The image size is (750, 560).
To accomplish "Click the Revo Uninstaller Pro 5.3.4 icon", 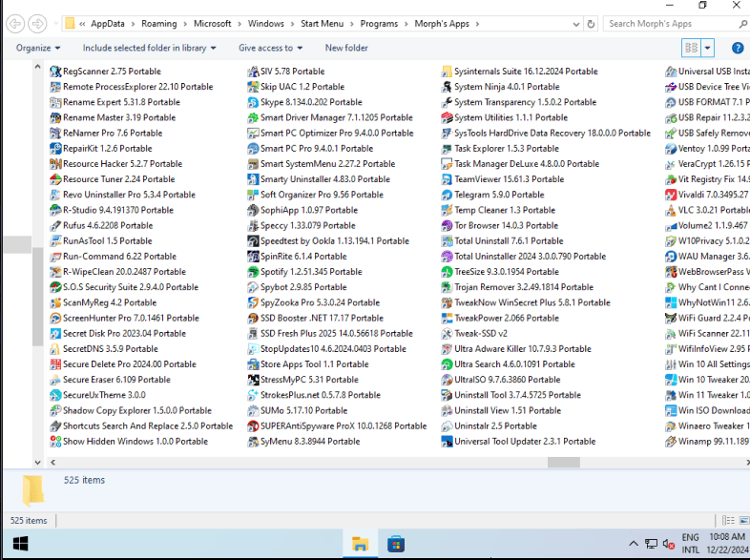I will [55, 195].
